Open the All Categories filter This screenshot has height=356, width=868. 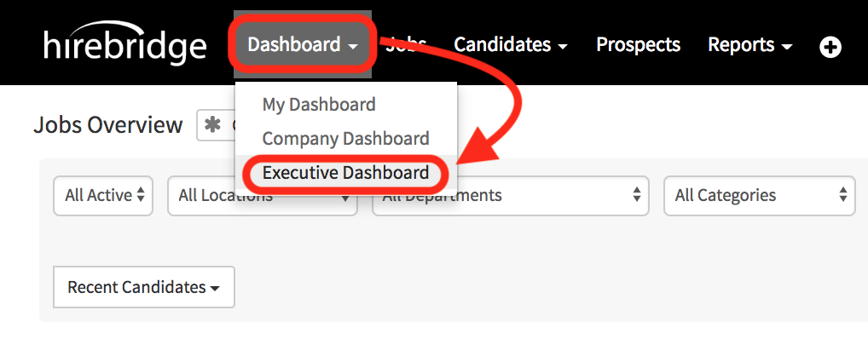point(760,195)
